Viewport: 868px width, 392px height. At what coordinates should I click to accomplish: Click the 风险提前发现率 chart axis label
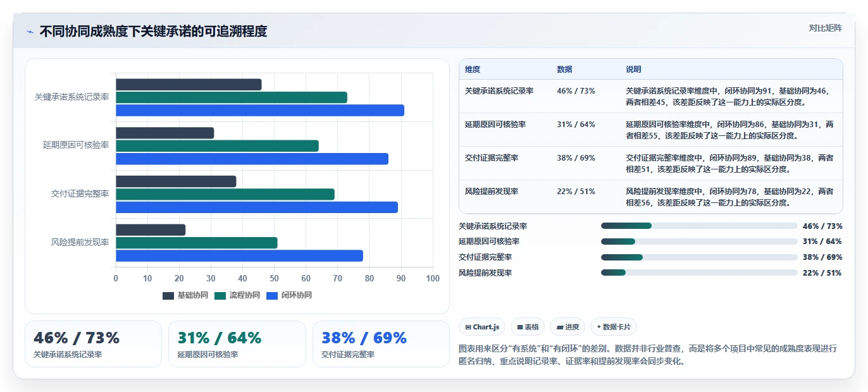(x=80, y=243)
